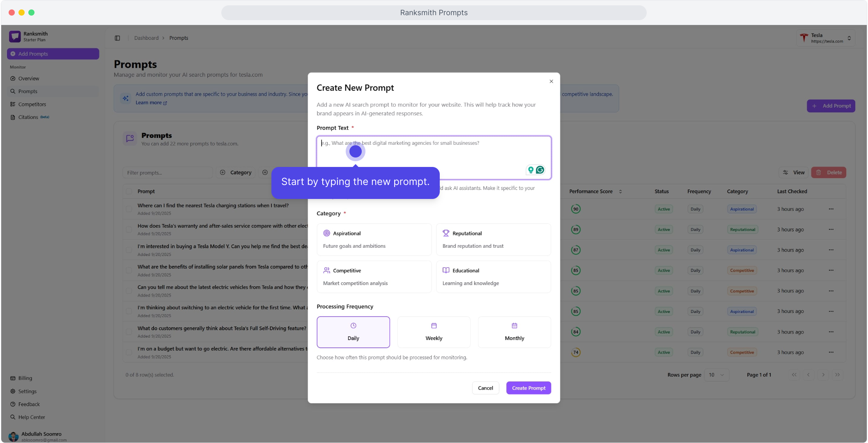Open actions menu for latest electric vehicles row
Image resolution: width=868 pixels, height=443 pixels.
[x=831, y=291]
